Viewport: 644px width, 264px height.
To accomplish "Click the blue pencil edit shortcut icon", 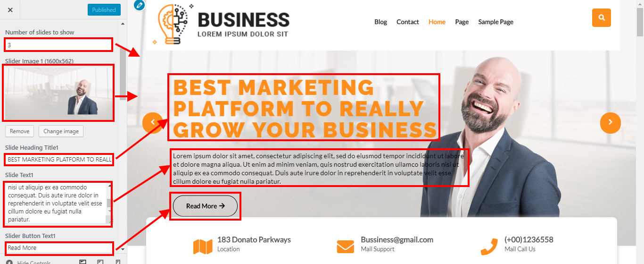I will pos(139,5).
